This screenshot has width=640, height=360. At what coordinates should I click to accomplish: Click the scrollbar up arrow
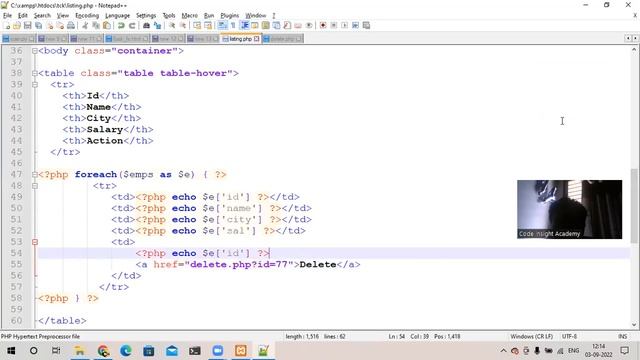coord(634,50)
